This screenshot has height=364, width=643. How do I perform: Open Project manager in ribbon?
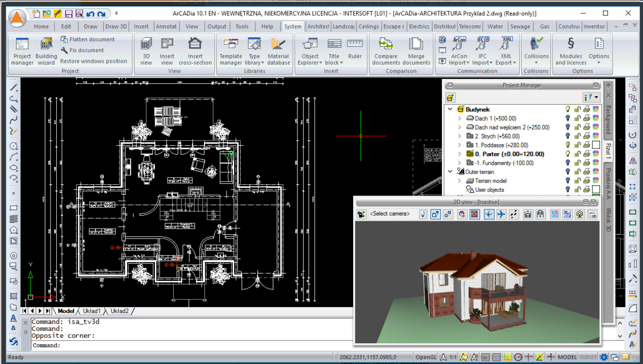[x=22, y=51]
